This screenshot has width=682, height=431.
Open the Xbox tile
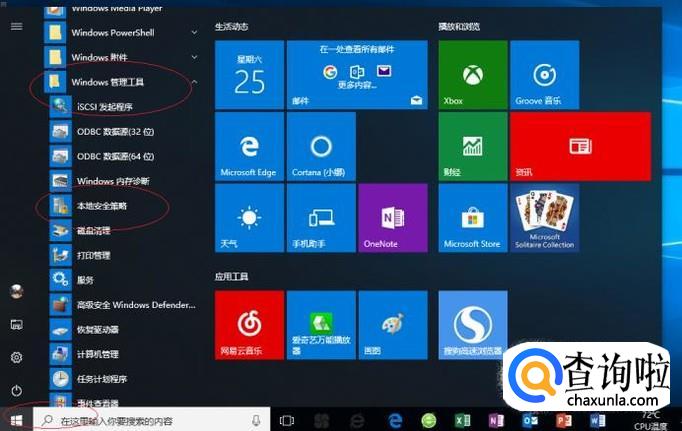[473, 75]
